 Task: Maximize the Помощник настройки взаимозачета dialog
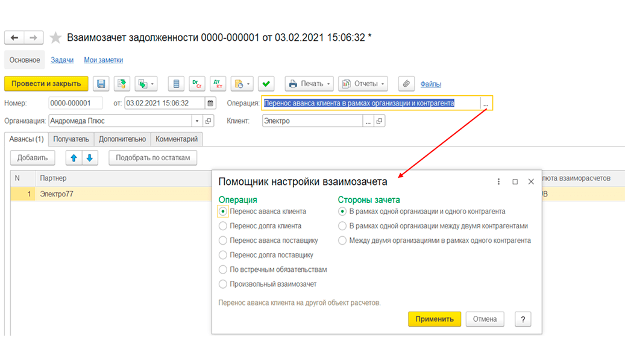pyautogui.click(x=515, y=182)
